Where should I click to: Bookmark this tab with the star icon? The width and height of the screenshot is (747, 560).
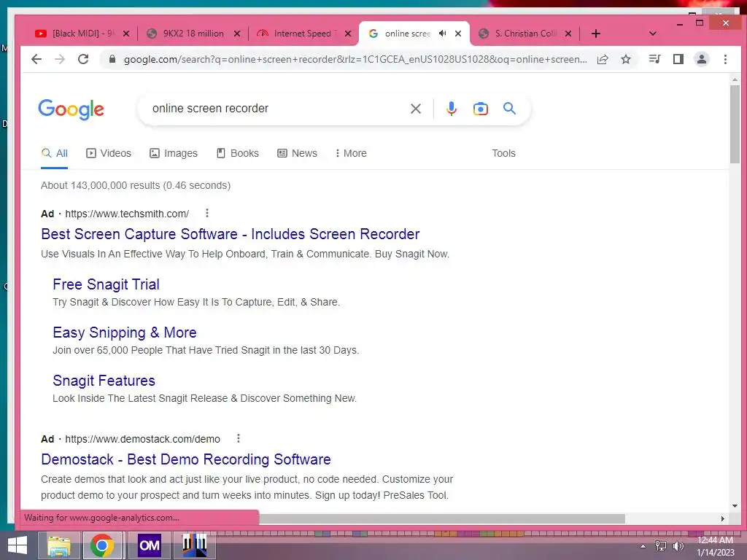(626, 59)
